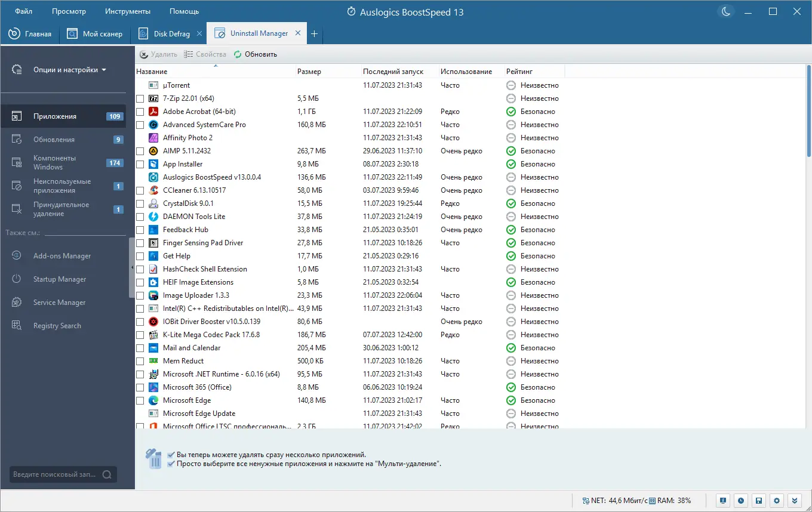812x512 pixels.
Task: Click the Adobe Acrobat app icon
Action: click(x=152, y=112)
